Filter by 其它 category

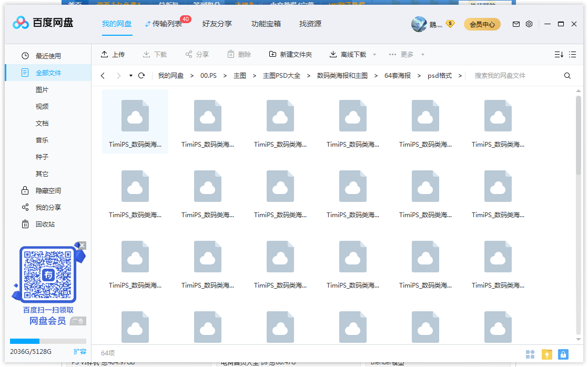(x=42, y=174)
